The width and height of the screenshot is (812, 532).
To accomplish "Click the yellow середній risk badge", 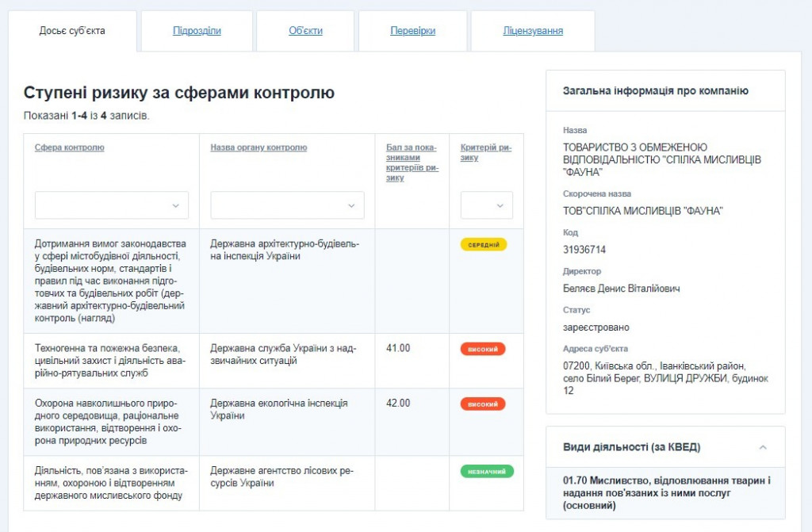I will [483, 244].
